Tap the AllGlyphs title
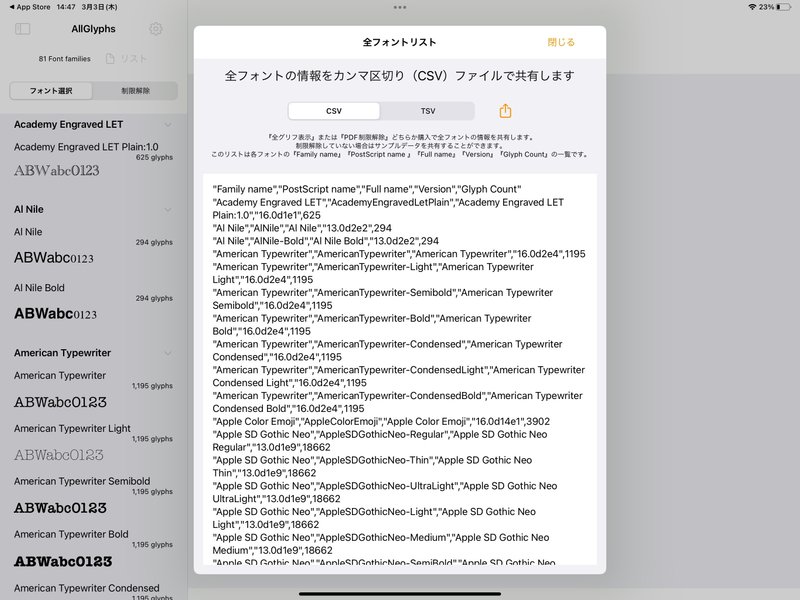 click(93, 29)
